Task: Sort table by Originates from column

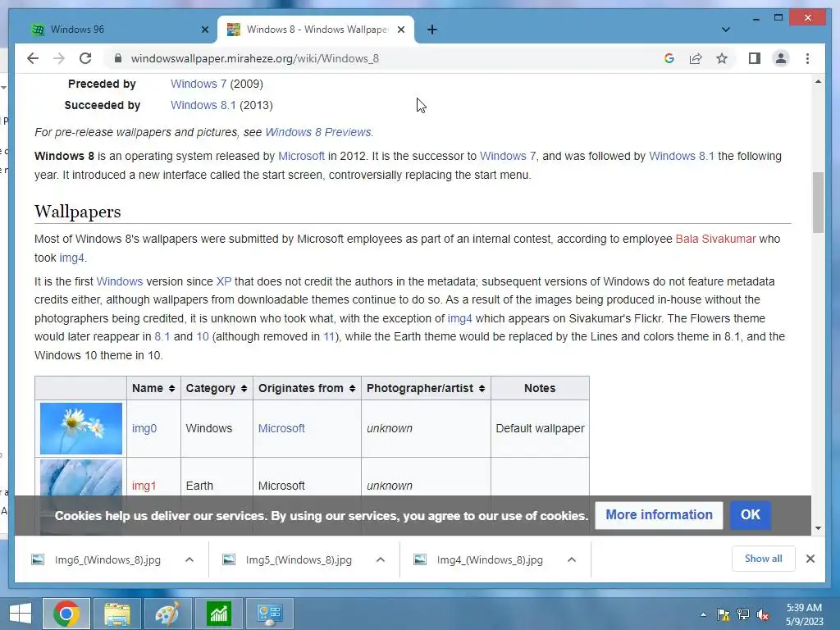Action: click(x=307, y=388)
